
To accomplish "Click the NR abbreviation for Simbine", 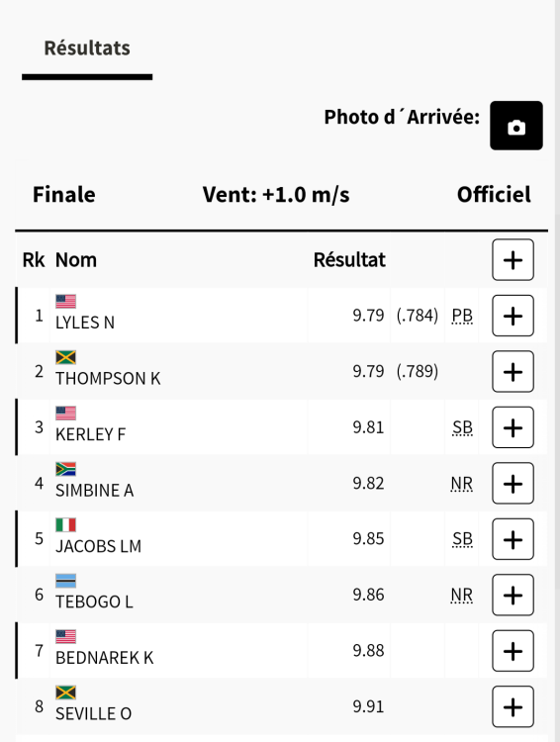I will pos(461,483).
